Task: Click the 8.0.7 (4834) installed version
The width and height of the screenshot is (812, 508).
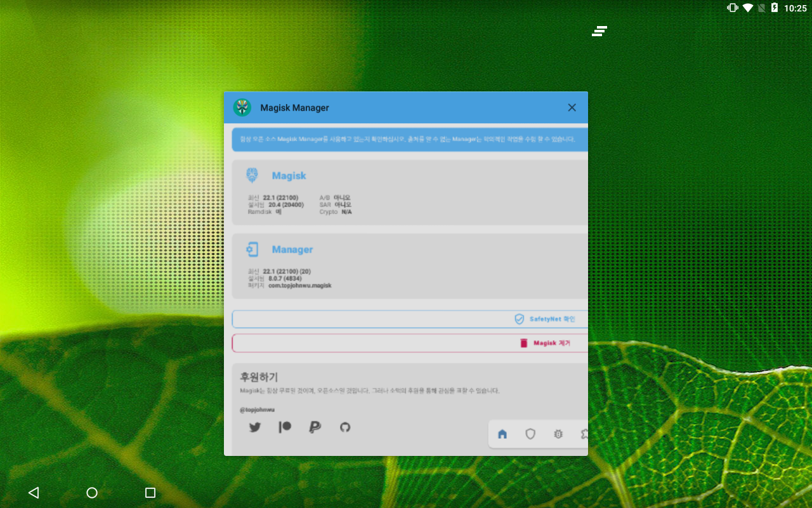Action: click(285, 279)
